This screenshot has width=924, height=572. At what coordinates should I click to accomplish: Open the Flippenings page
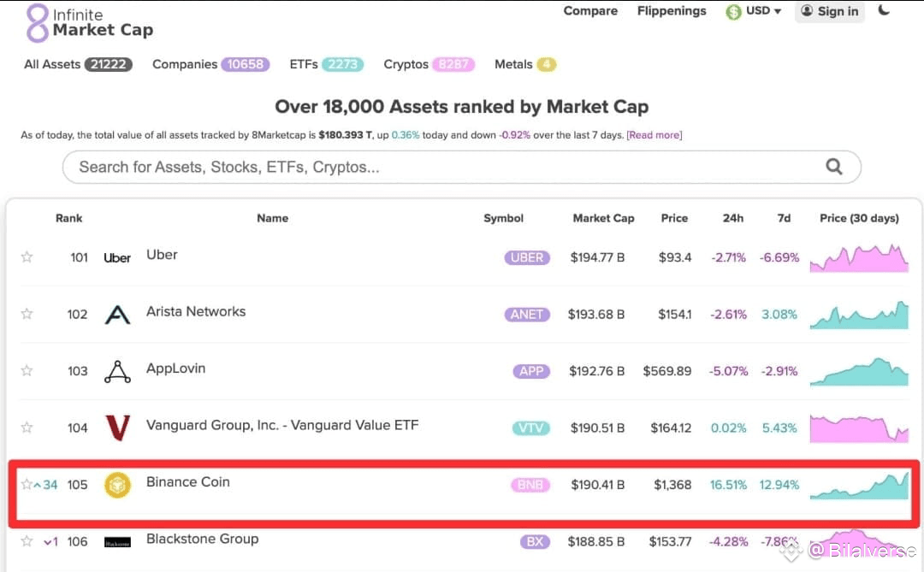click(x=672, y=10)
